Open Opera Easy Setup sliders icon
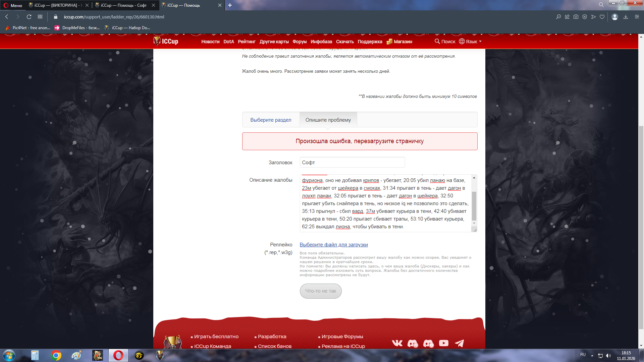The image size is (644, 362). coord(637,17)
